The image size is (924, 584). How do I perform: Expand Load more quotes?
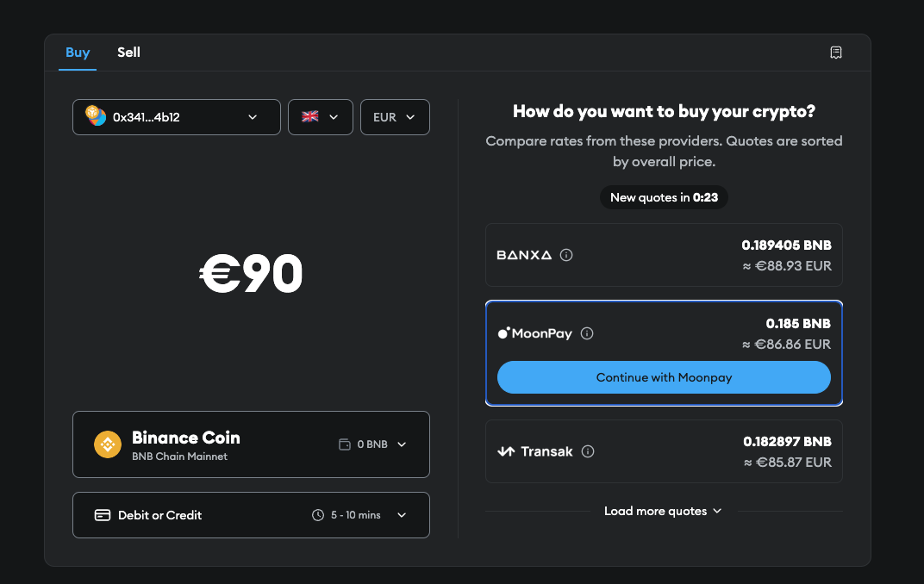click(x=663, y=511)
